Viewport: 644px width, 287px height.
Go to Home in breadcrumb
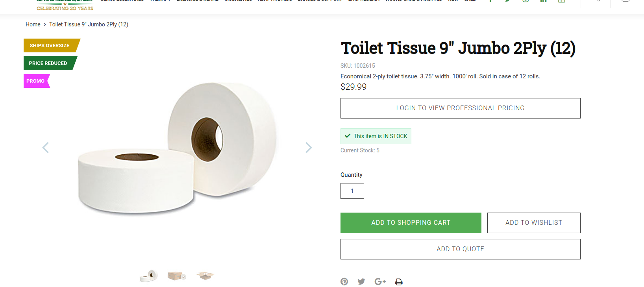(33, 24)
